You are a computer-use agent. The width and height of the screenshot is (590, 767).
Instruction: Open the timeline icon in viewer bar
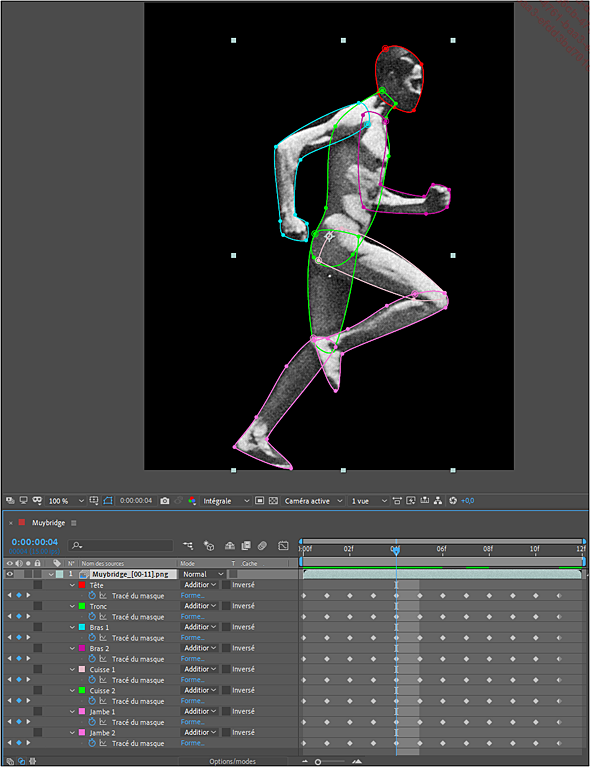click(425, 500)
